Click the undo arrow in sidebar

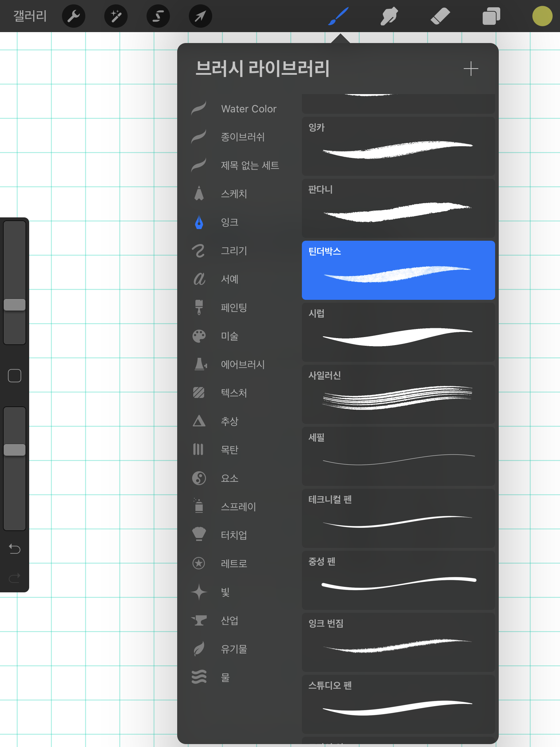point(15,549)
